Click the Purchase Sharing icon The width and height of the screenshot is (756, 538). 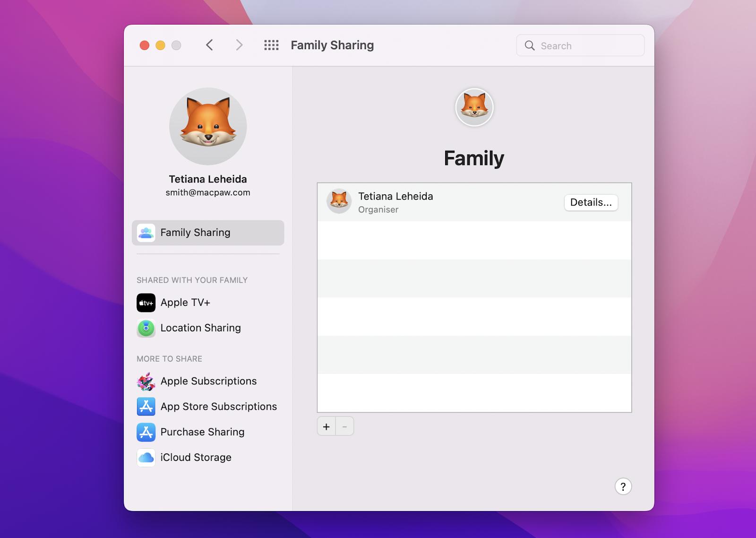[x=146, y=432]
